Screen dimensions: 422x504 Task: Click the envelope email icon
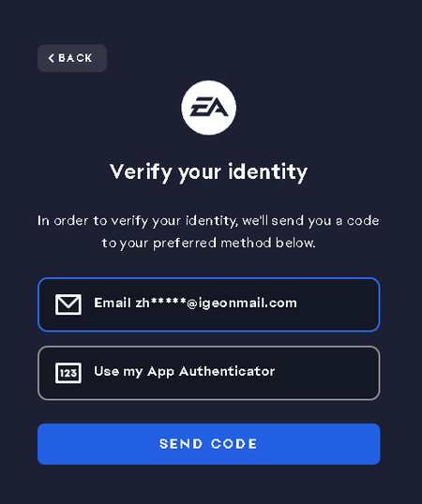click(68, 304)
